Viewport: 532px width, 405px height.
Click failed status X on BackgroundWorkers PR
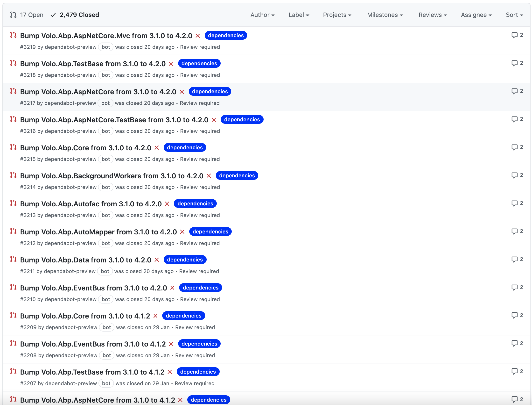209,176
